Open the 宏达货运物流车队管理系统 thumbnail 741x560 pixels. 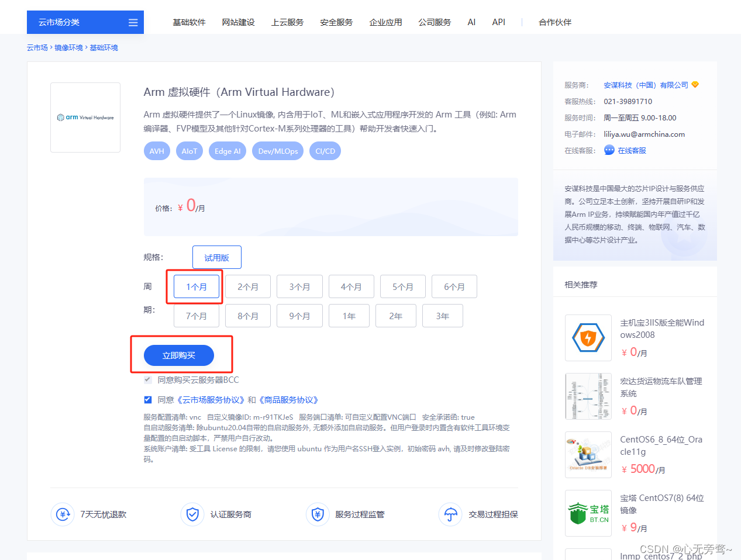coord(588,396)
